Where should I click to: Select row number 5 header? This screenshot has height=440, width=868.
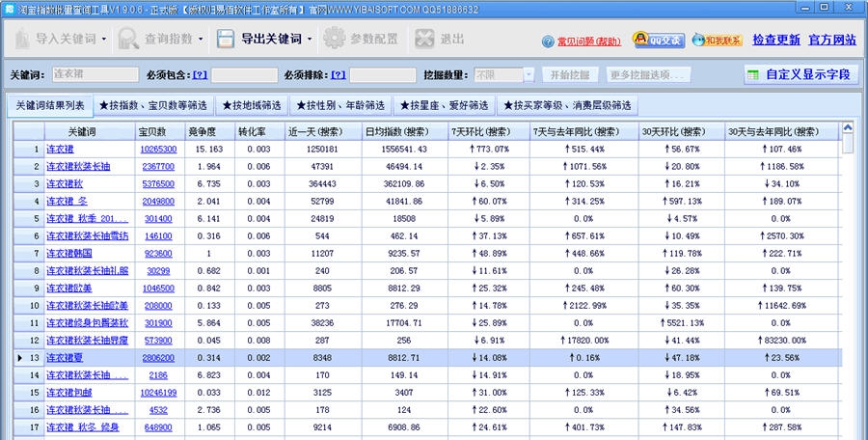coord(29,218)
